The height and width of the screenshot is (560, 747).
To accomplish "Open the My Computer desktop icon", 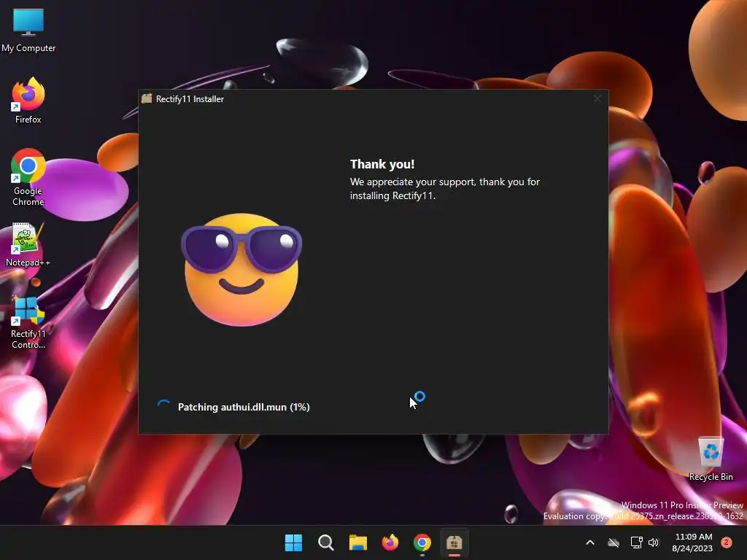I will 28,31.
